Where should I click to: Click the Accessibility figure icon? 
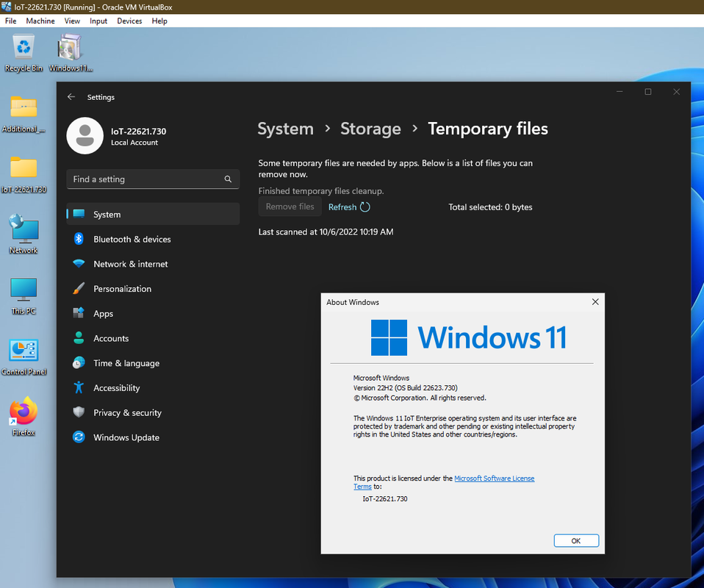coord(79,387)
